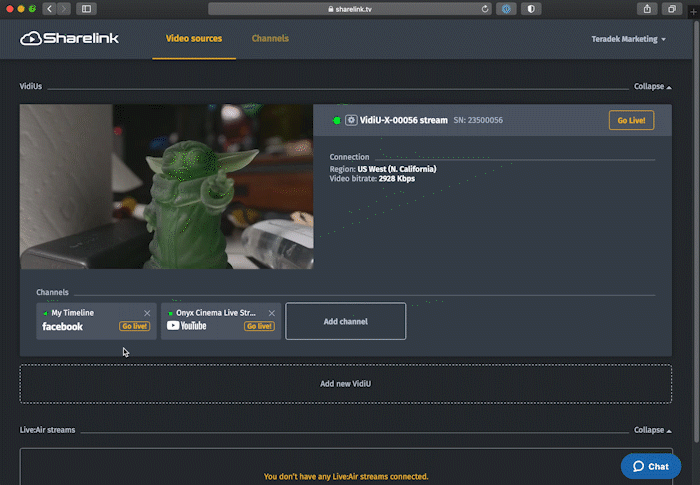700x485 pixels.
Task: Open the Teradek Marketing account dropdown
Action: pyautogui.click(x=629, y=39)
